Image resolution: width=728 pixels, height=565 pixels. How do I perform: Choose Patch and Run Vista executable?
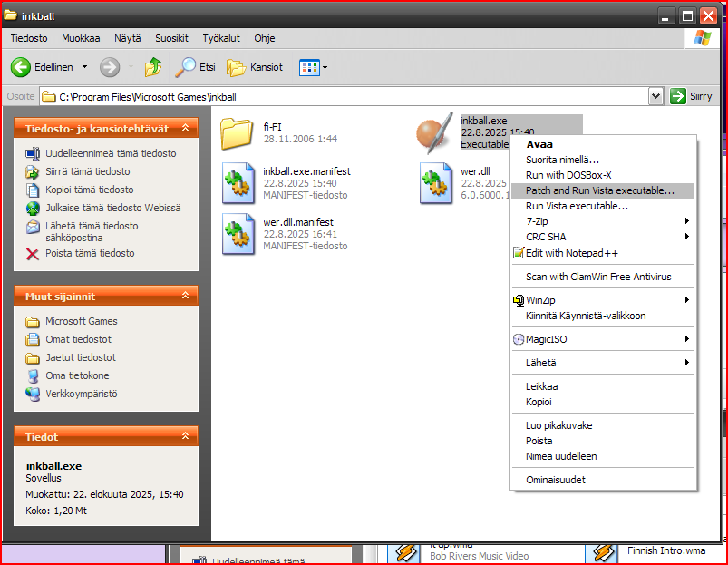pos(600,190)
